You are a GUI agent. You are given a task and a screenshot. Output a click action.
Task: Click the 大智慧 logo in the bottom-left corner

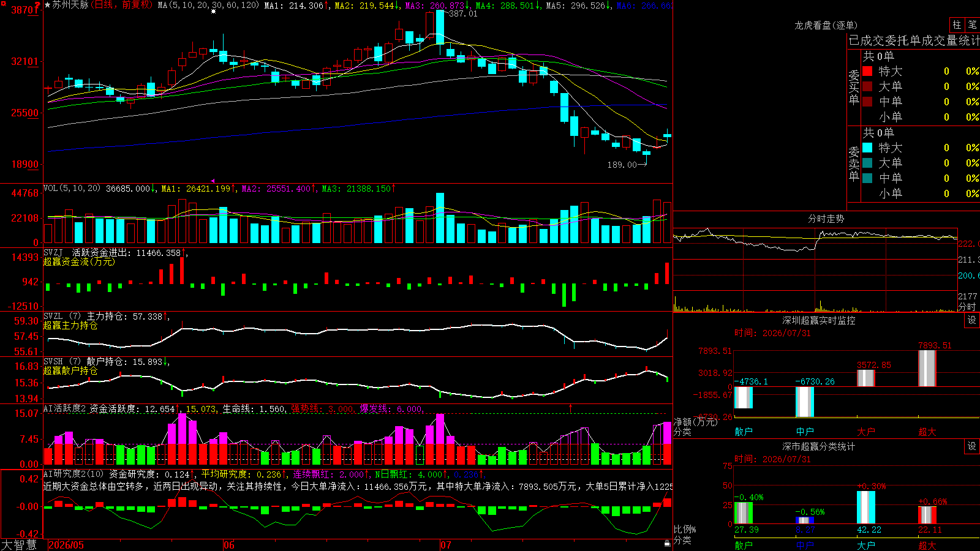click(19, 544)
